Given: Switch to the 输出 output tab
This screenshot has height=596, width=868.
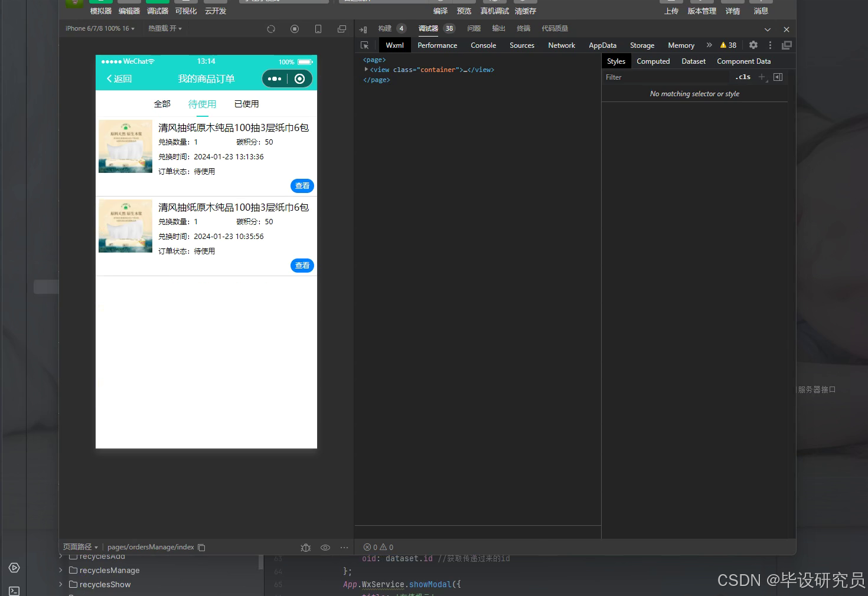Looking at the screenshot, I should 499,28.
